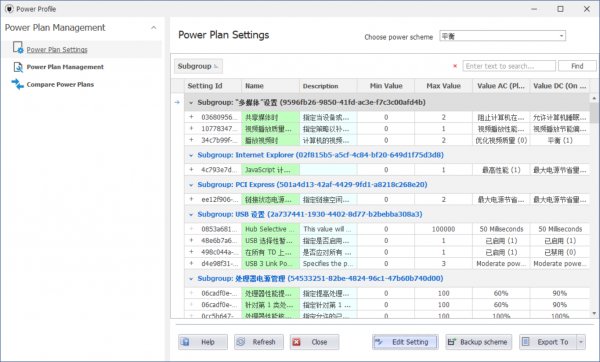Select the 'Specifies the p...' description cell
This screenshot has height=362, width=600.
(328, 263)
